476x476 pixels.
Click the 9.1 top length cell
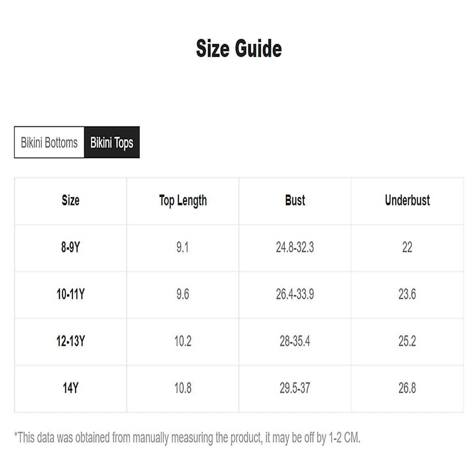pyautogui.click(x=182, y=248)
